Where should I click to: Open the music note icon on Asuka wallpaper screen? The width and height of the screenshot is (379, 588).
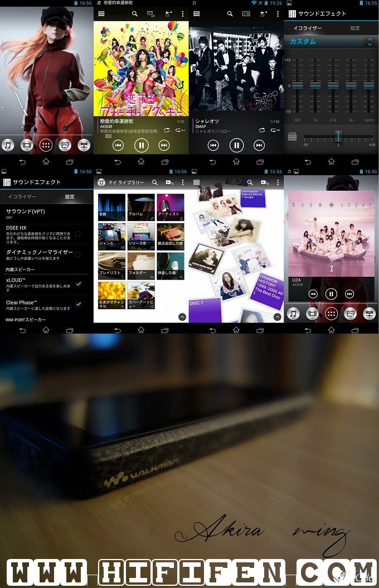7,145
